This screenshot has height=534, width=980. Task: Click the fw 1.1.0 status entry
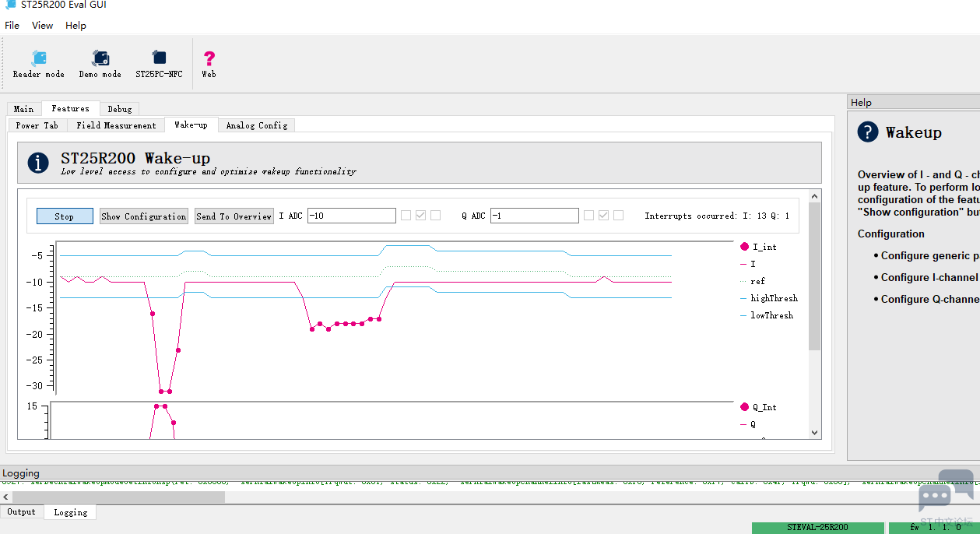click(934, 528)
